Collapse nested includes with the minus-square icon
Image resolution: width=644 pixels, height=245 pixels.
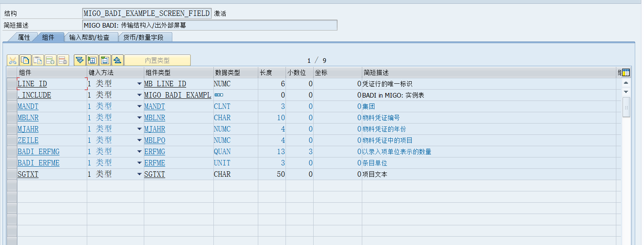(x=105, y=60)
